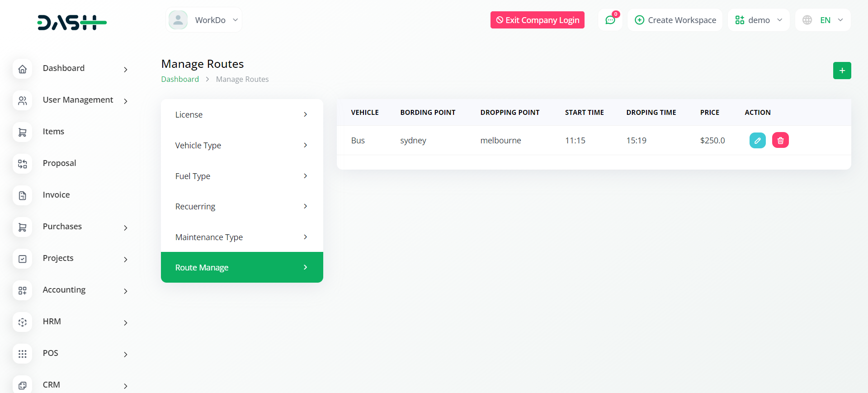
Task: Open the EN language selector
Action: [x=823, y=20]
